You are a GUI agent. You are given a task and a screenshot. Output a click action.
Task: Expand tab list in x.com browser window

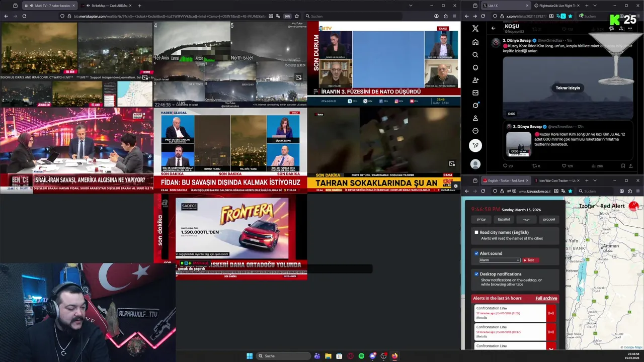[x=594, y=6]
